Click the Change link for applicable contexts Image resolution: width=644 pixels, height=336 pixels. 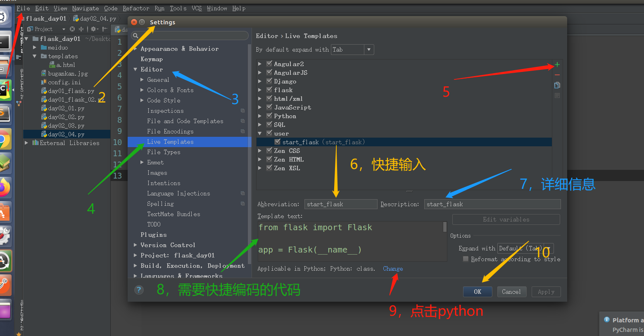393,269
